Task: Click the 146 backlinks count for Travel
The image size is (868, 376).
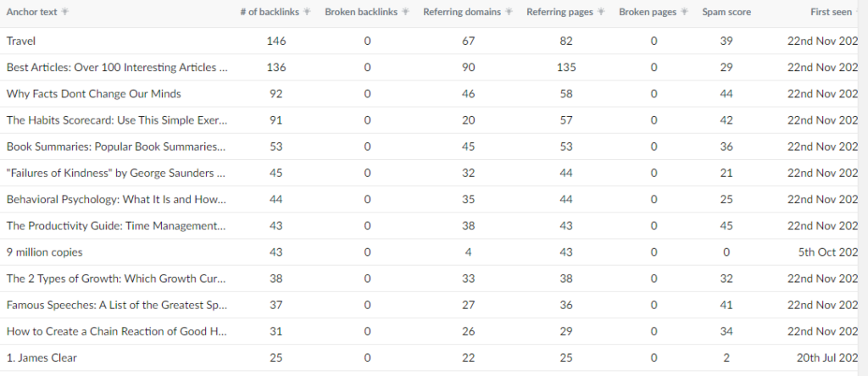Action: [x=275, y=41]
